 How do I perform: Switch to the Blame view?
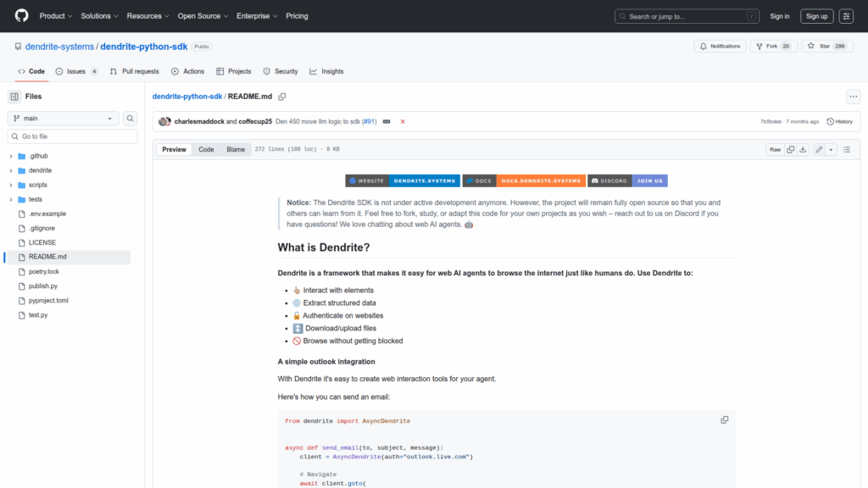[236, 149]
